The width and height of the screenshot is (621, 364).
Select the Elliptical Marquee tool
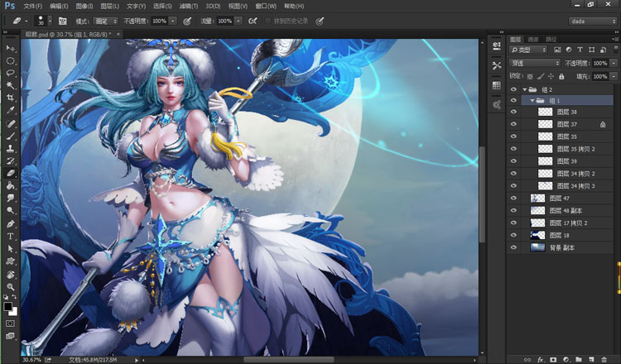click(10, 61)
